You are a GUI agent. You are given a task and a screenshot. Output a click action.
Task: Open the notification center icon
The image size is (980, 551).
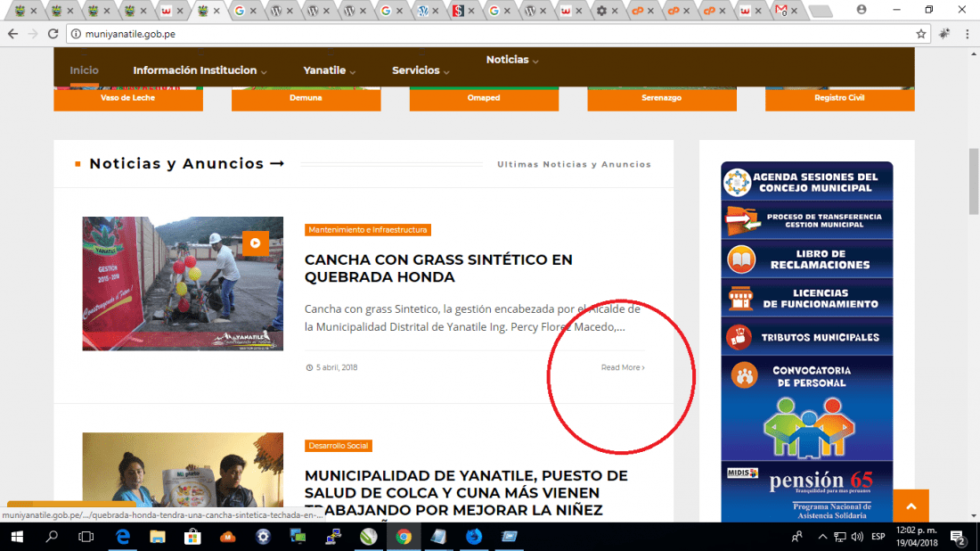pyautogui.click(x=958, y=537)
